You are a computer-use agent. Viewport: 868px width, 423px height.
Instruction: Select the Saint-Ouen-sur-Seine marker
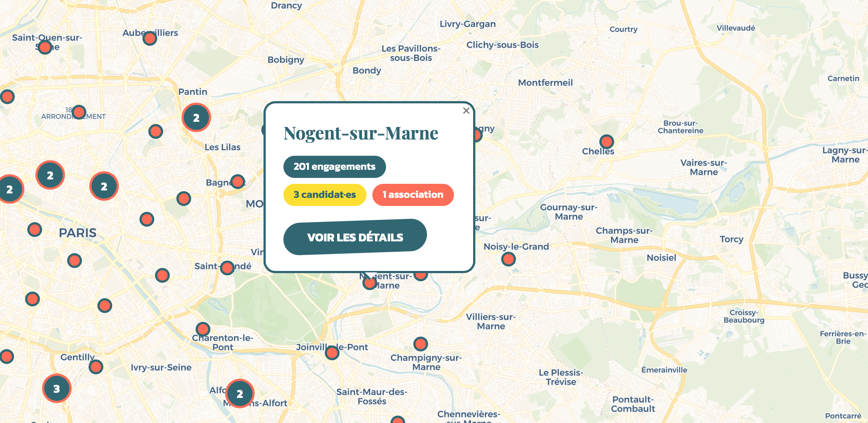point(45,47)
